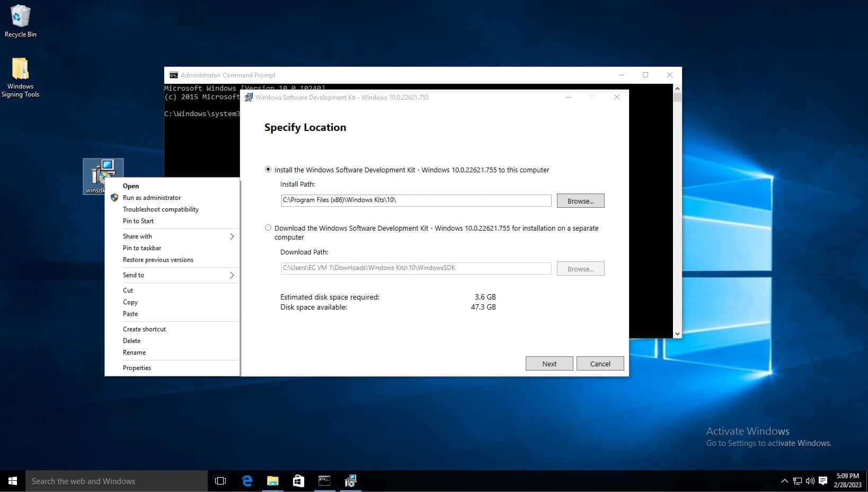Viewport: 868px width, 492px height.
Task: Launch the Store app from the taskbar
Action: coord(298,481)
